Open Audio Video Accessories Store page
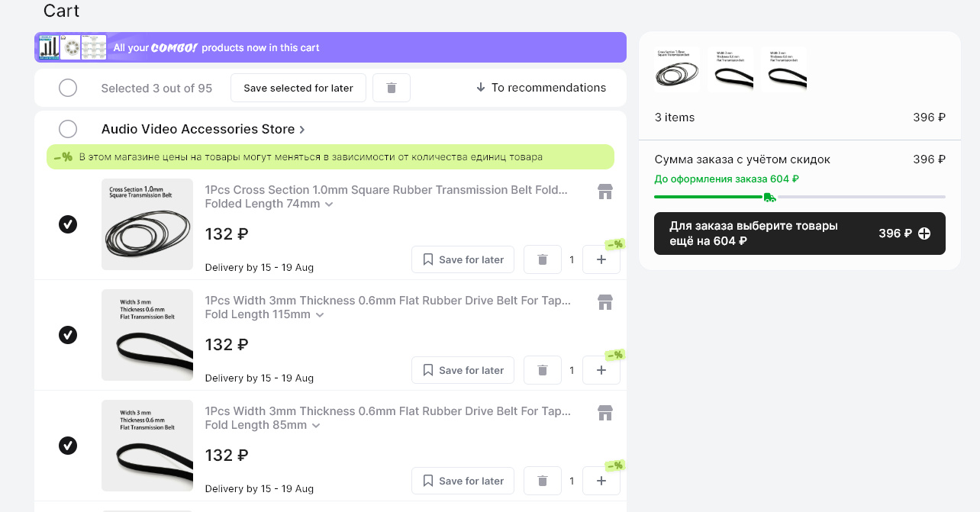The image size is (980, 512). [x=203, y=129]
